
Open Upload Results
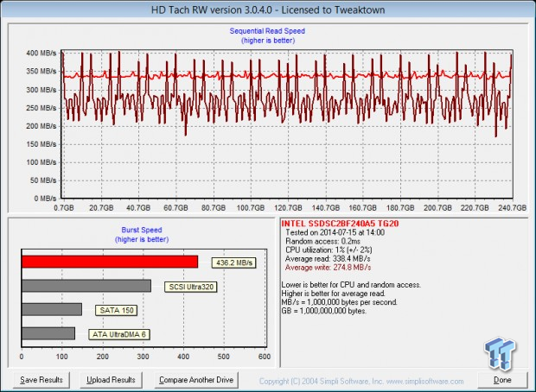coord(111,380)
